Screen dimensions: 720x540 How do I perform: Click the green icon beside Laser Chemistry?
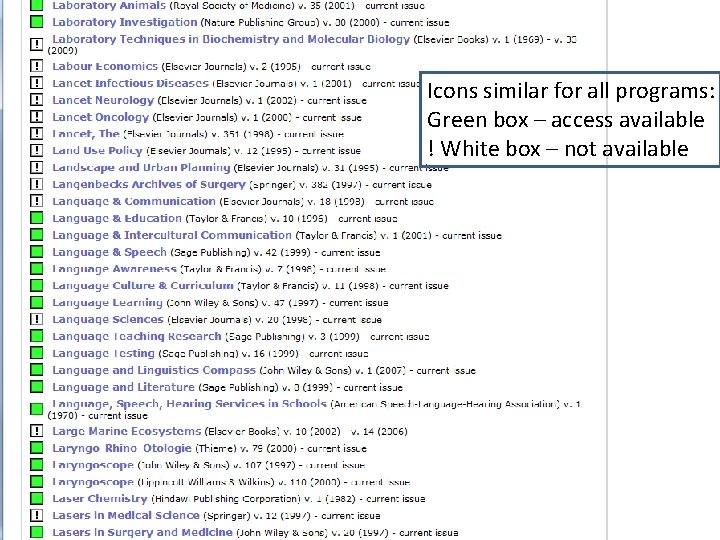36,499
